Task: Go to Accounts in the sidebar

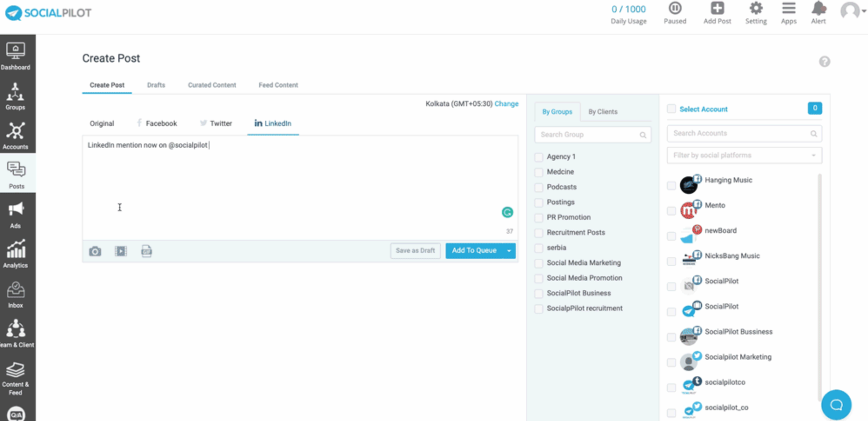Action: click(x=16, y=136)
